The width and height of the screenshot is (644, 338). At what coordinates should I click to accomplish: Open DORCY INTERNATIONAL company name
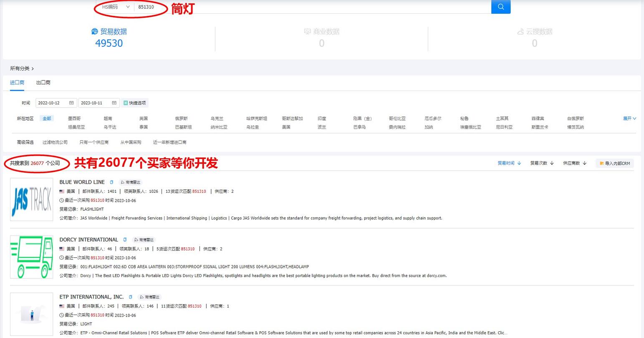coord(89,240)
